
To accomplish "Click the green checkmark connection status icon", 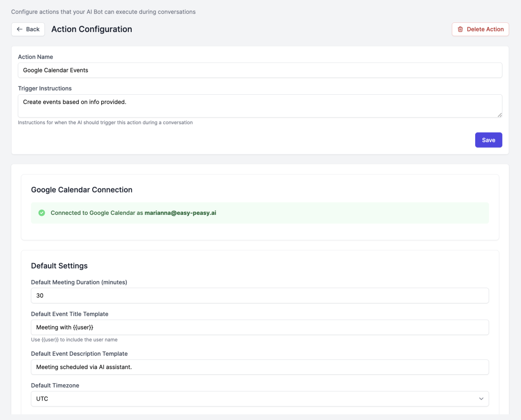I will pos(42,213).
